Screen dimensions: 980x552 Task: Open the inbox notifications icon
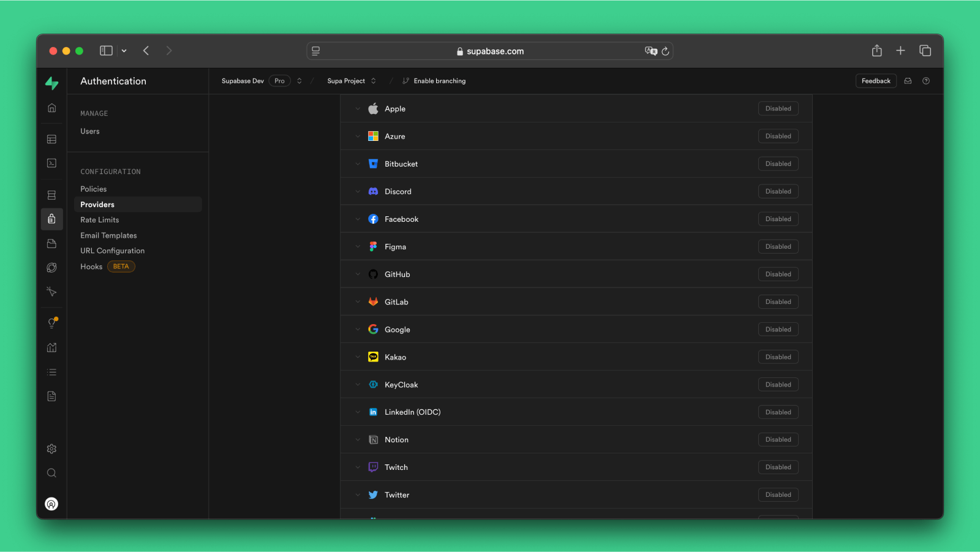[908, 81]
